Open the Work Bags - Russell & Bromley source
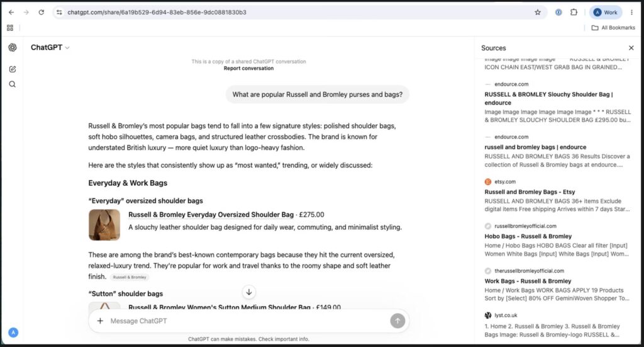Image resolution: width=644 pixels, height=347 pixels. (558, 285)
